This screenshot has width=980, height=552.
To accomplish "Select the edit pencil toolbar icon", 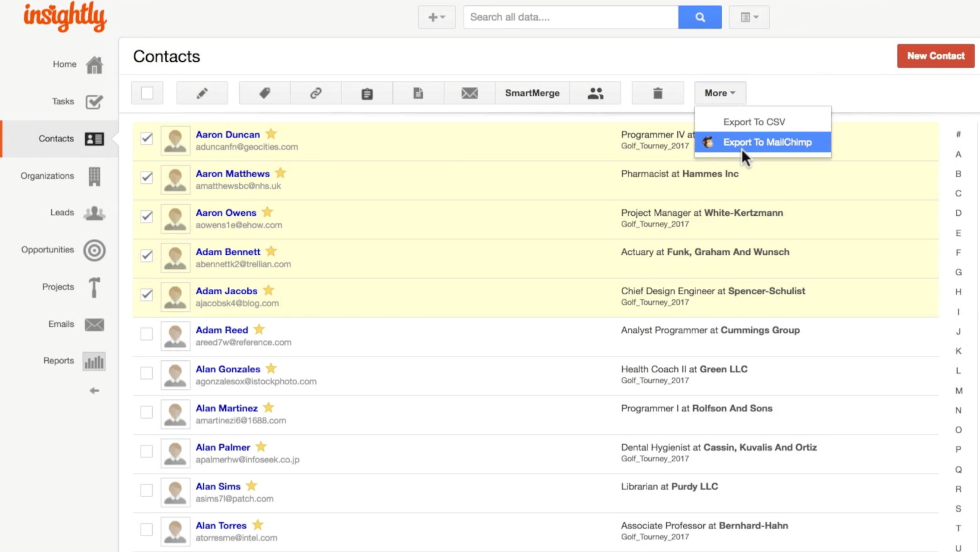I will (202, 92).
